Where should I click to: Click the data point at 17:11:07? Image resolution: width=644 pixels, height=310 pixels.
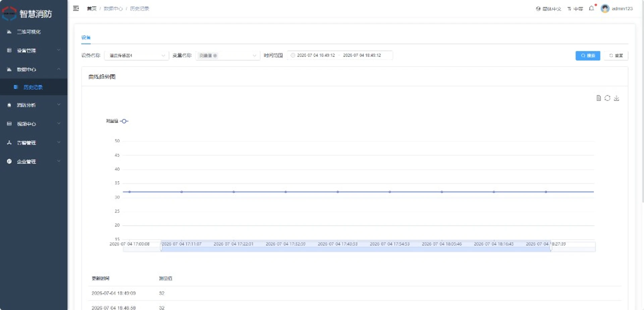coord(181,192)
